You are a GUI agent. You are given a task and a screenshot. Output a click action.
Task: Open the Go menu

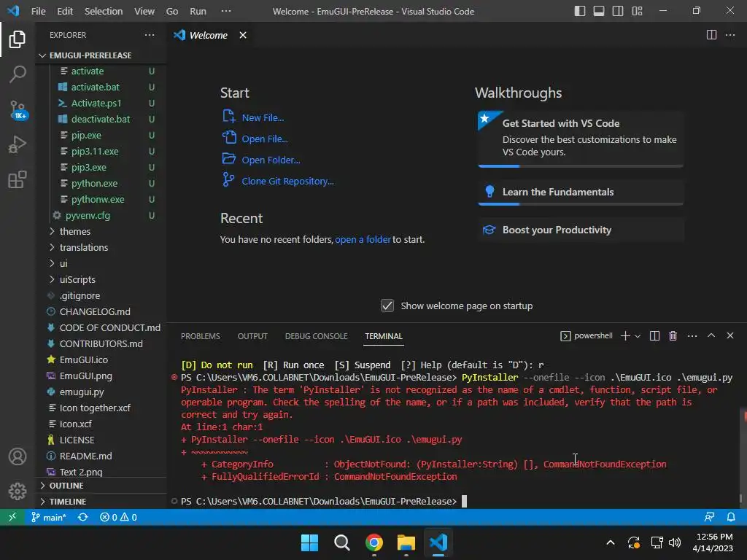tap(172, 11)
